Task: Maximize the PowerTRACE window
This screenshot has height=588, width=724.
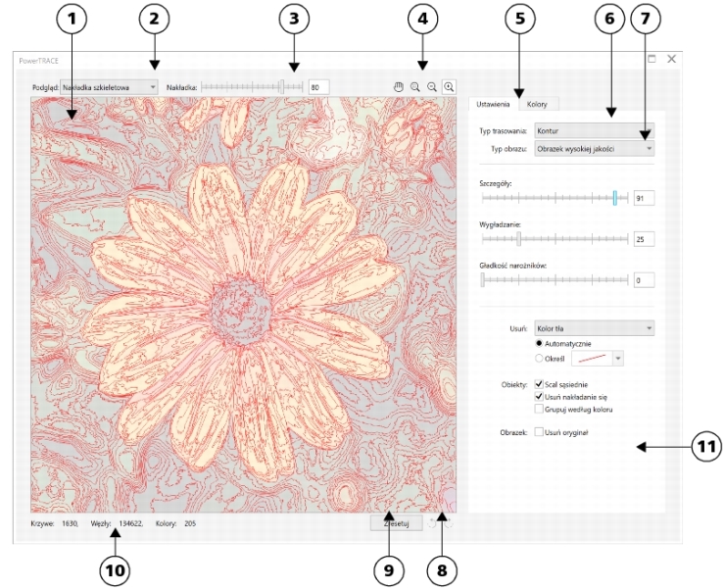Action: pyautogui.click(x=652, y=59)
